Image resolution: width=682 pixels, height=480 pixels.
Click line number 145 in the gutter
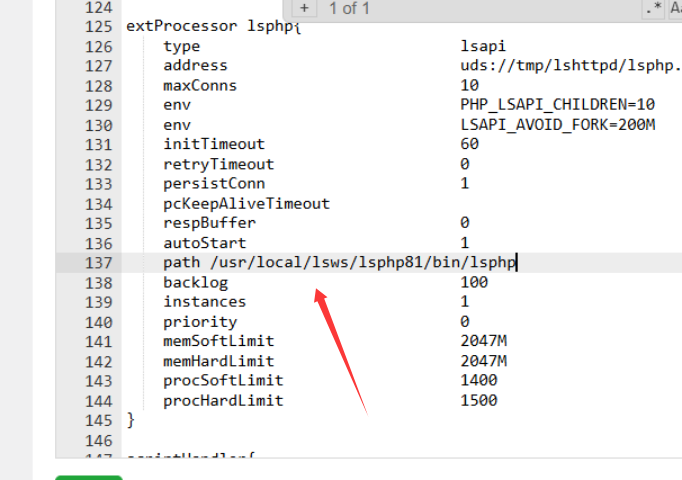click(x=96, y=420)
